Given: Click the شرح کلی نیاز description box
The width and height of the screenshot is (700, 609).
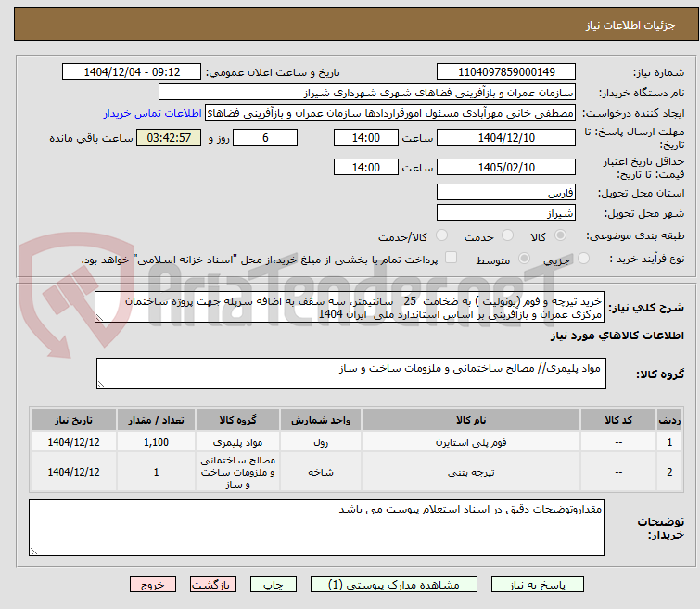Looking at the screenshot, I should [x=350, y=307].
